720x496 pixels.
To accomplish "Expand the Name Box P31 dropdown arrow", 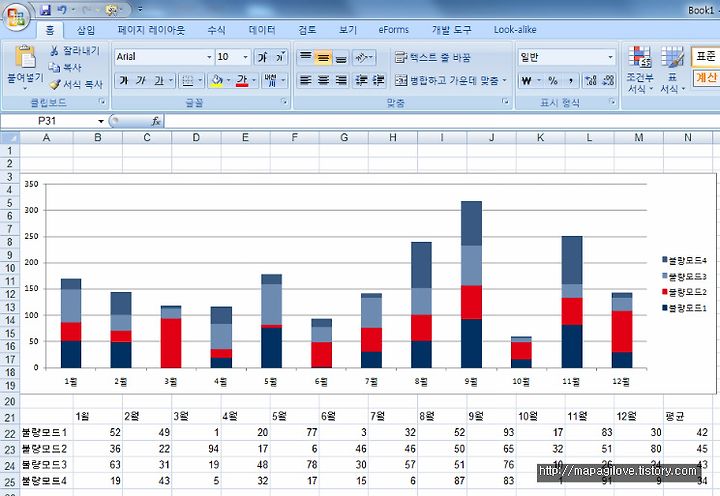I will [x=101, y=121].
